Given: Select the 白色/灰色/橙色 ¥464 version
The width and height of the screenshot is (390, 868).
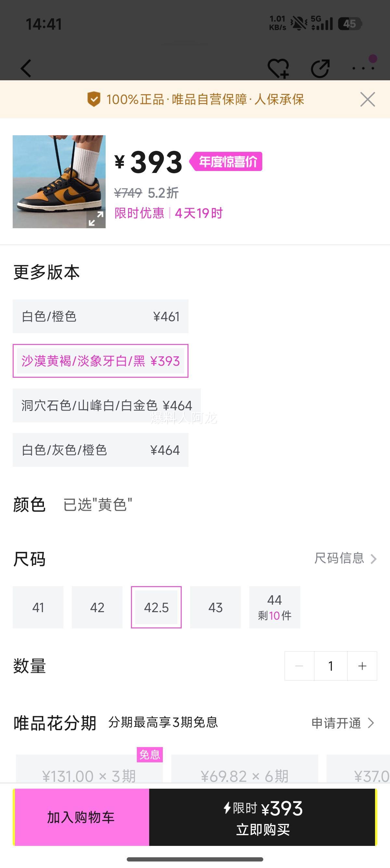Looking at the screenshot, I should click(100, 450).
